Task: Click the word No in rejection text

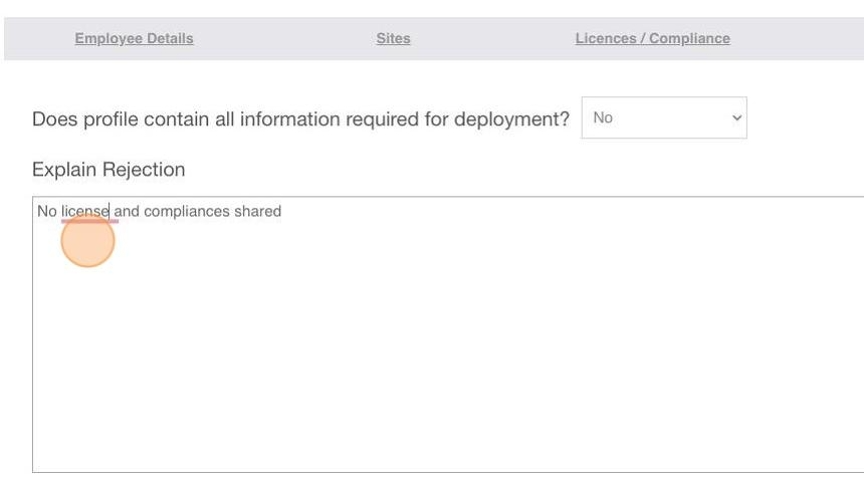Action: click(x=47, y=211)
